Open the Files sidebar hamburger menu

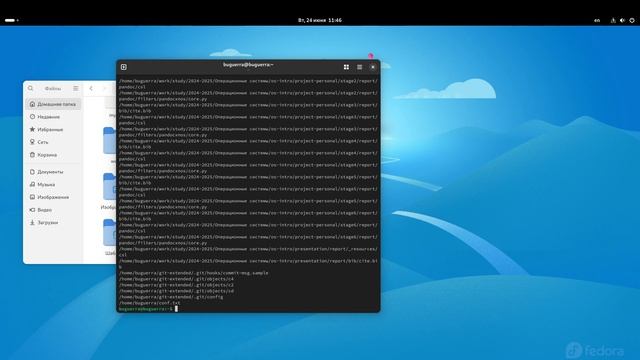[76, 88]
